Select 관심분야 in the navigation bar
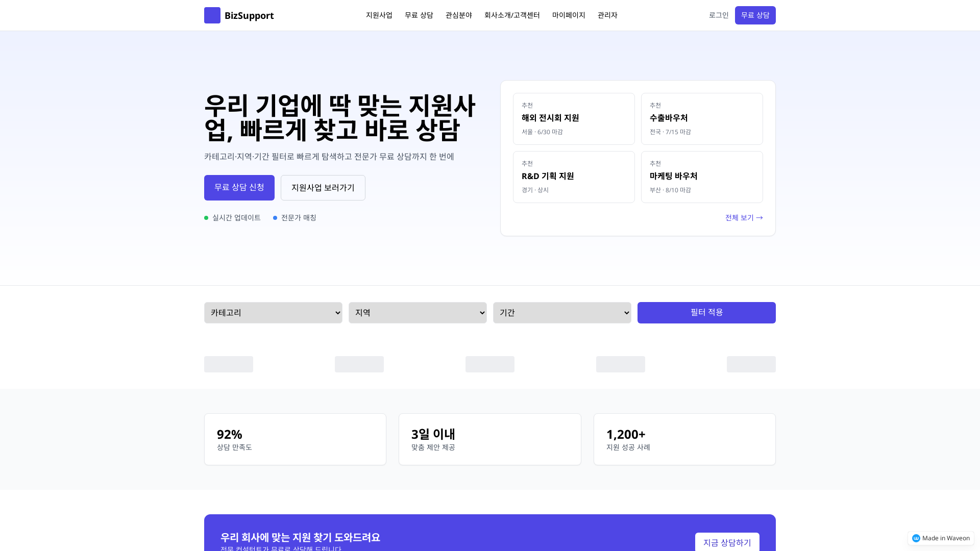 458,15
